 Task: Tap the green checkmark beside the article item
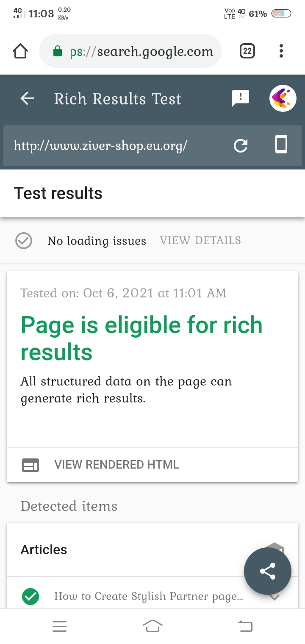(x=30, y=597)
